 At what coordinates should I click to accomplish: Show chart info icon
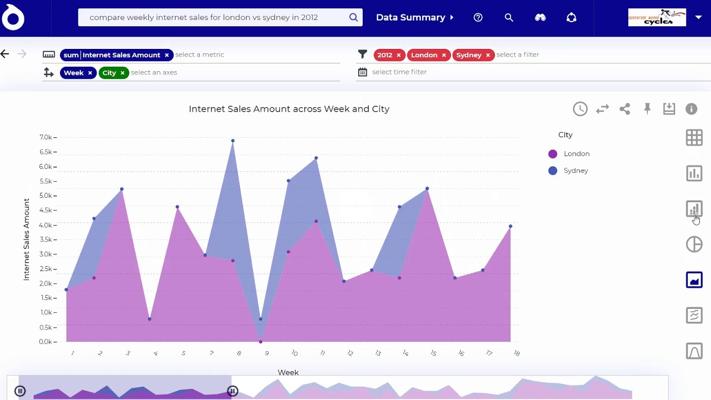(691, 109)
